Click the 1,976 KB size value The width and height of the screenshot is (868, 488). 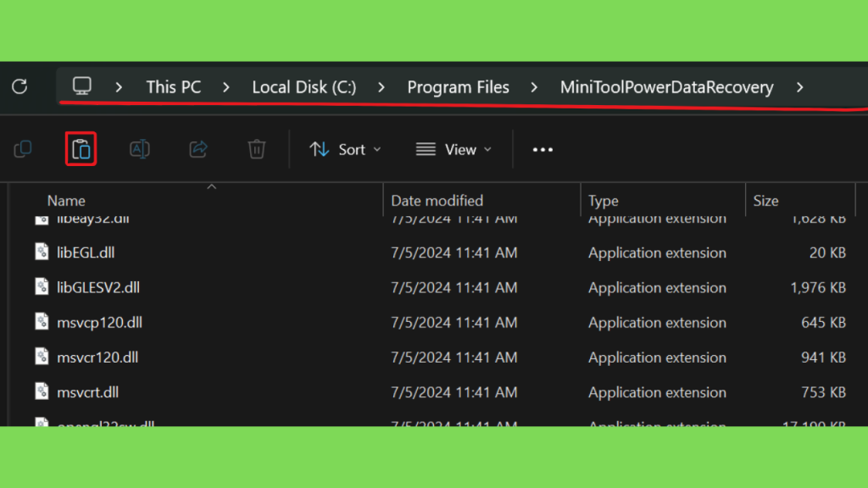tap(818, 287)
